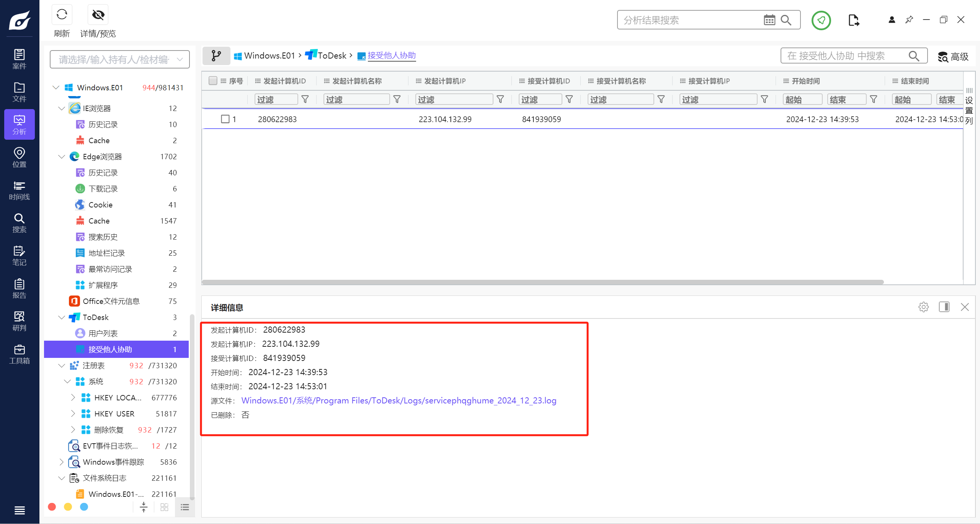Select the 用户列表 tree item
980x524 pixels.
tap(103, 333)
